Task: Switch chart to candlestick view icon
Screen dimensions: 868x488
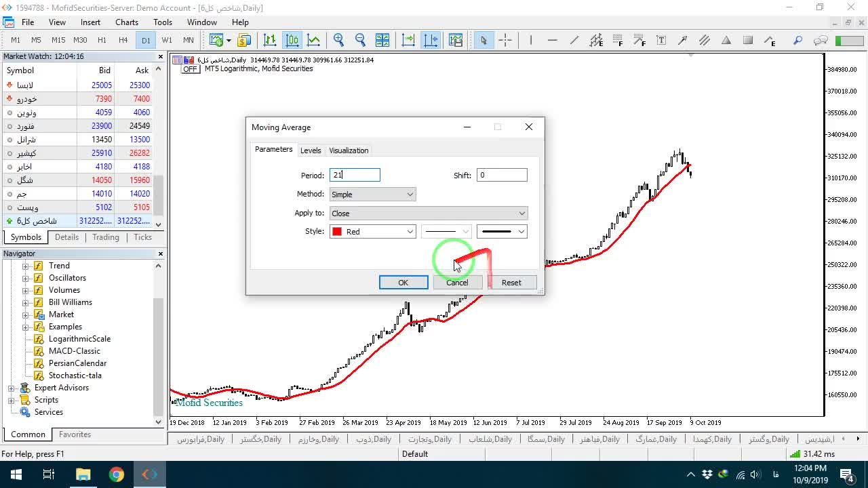Action: click(292, 40)
